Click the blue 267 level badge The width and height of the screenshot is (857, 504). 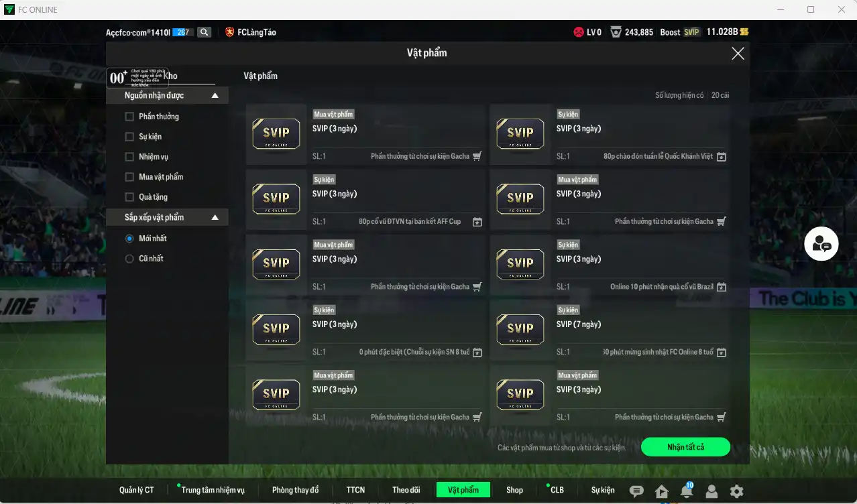click(182, 32)
